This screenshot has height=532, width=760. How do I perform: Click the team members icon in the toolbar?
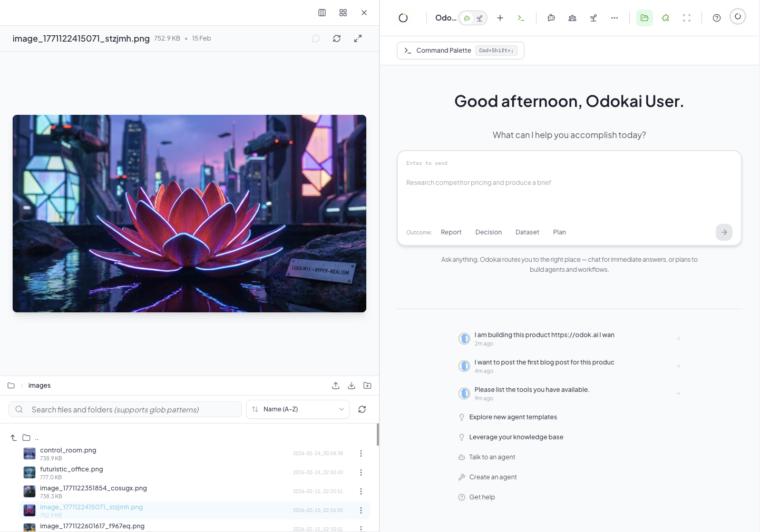click(572, 18)
